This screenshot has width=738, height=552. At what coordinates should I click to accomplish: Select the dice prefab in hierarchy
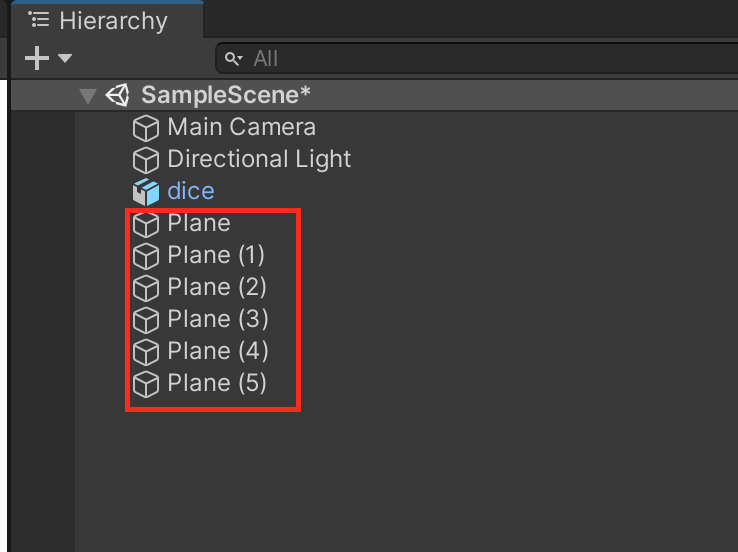191,191
